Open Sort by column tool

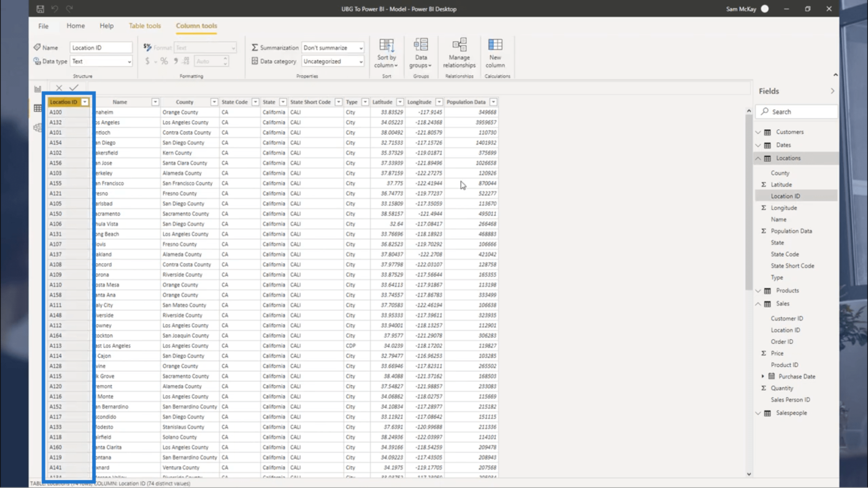386,53
